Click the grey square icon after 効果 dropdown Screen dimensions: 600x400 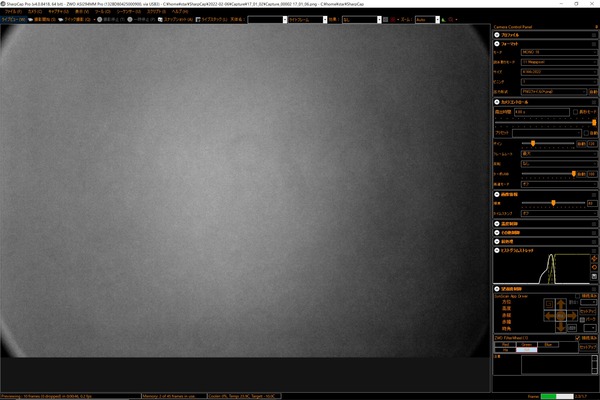[385, 20]
